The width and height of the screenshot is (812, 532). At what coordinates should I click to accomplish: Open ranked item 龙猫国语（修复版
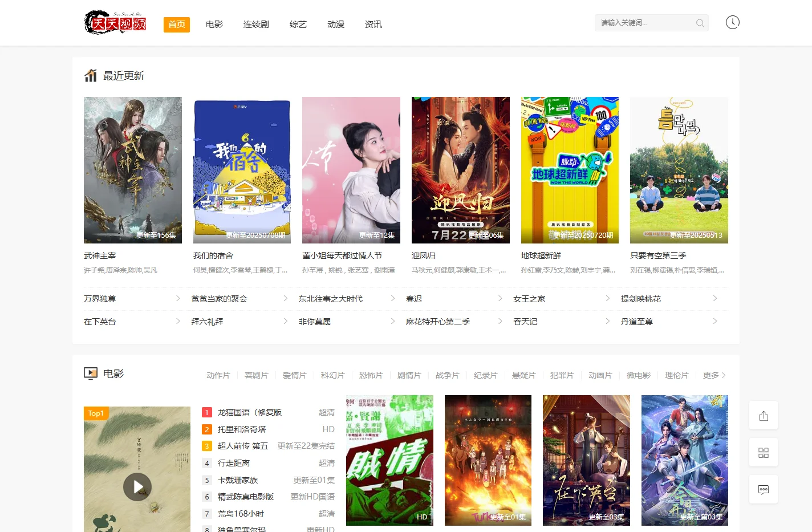point(250,412)
